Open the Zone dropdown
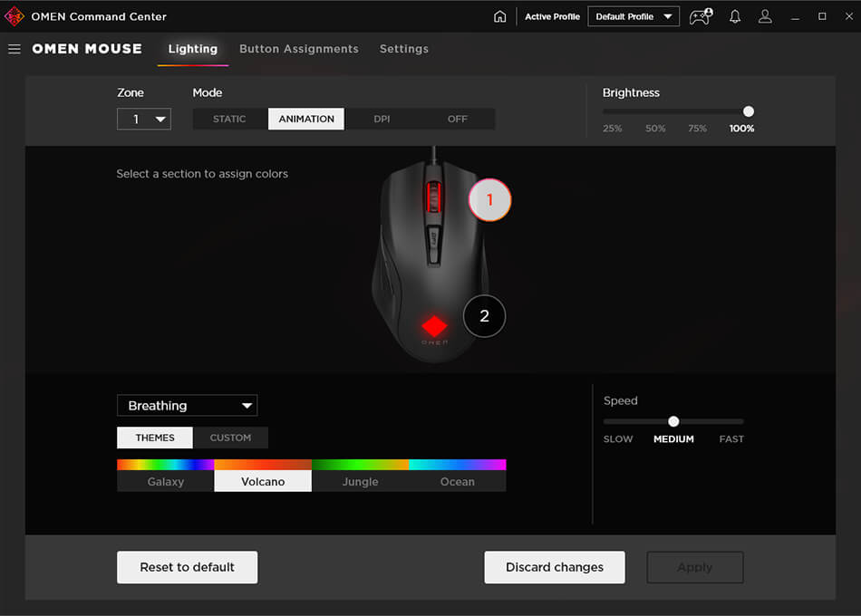The height and width of the screenshot is (616, 861). (x=143, y=119)
